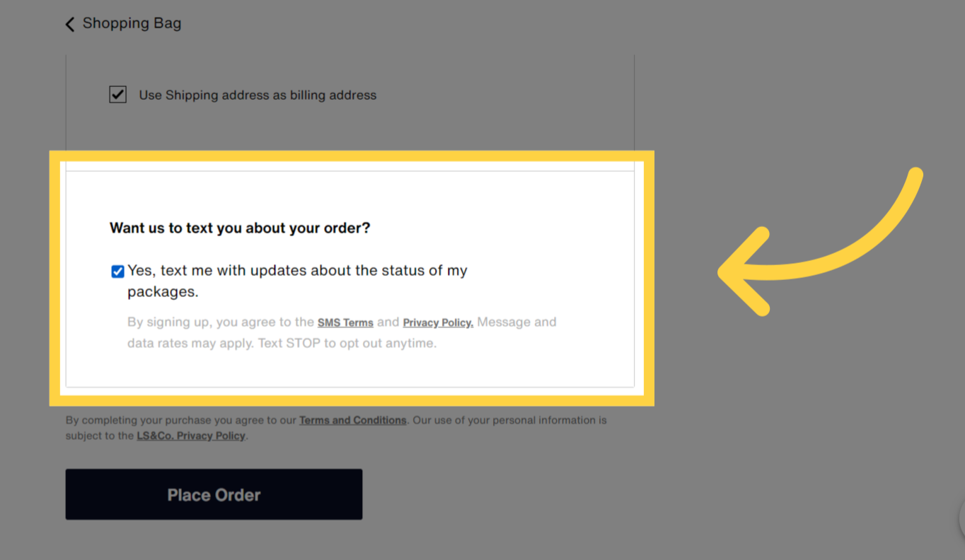Click the word "packages." in the label
The height and width of the screenshot is (560, 965).
(163, 292)
